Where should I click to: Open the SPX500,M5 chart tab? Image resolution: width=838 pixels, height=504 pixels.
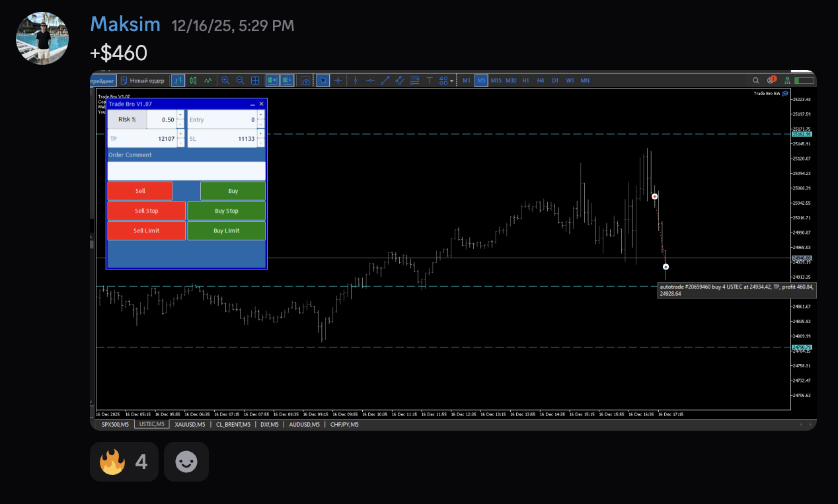116,425
